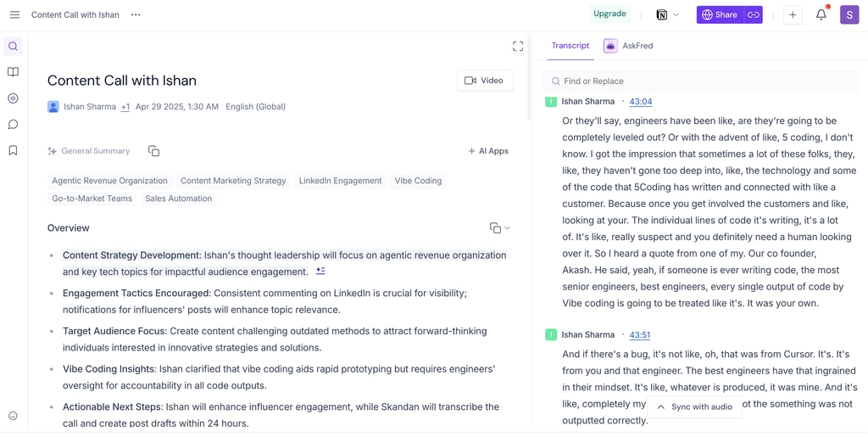Open the Notion integration dropdown
Screen dimensions: 868x437
tap(668, 14)
